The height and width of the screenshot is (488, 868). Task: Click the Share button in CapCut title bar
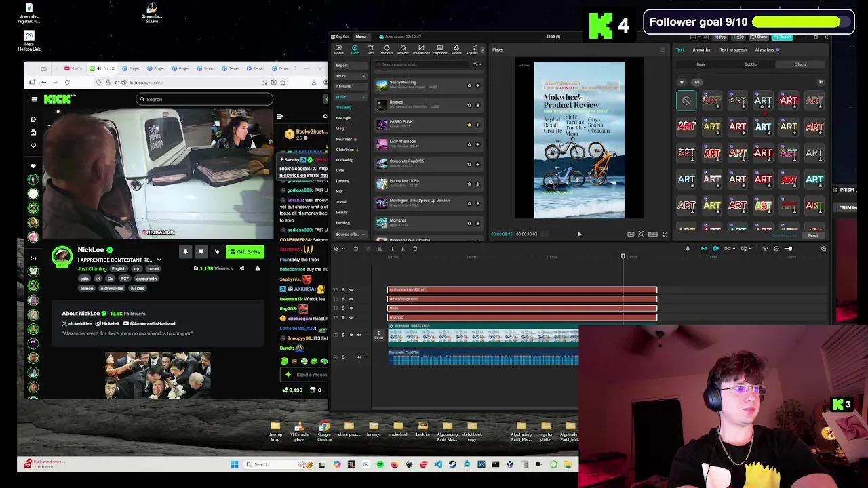(x=759, y=37)
